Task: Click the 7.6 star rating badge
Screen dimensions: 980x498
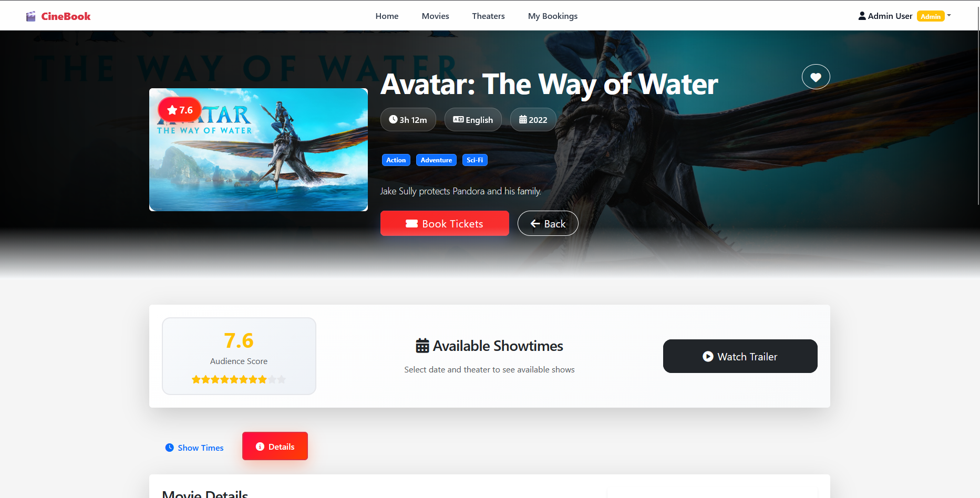Action: pyautogui.click(x=180, y=110)
